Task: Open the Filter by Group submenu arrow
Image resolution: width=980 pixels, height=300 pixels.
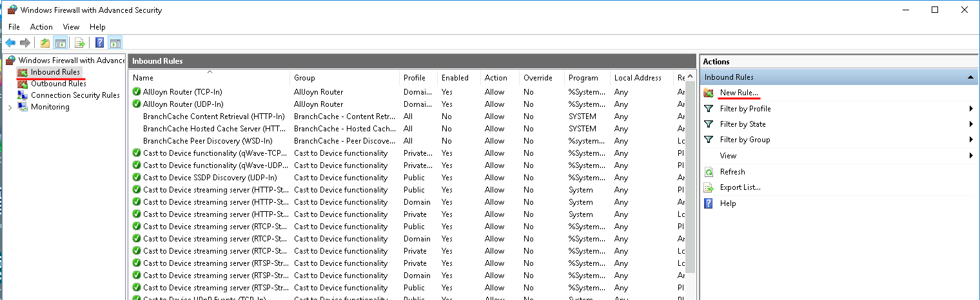Action: (971, 140)
